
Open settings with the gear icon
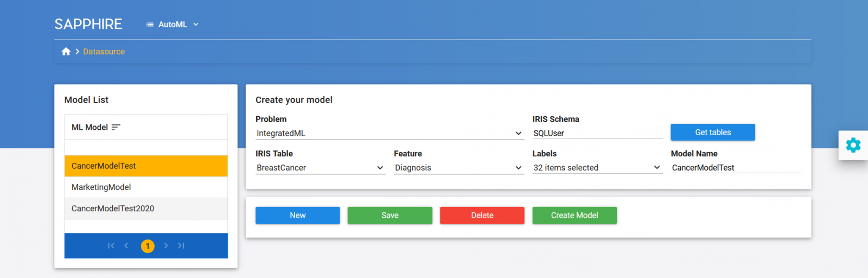tap(853, 145)
